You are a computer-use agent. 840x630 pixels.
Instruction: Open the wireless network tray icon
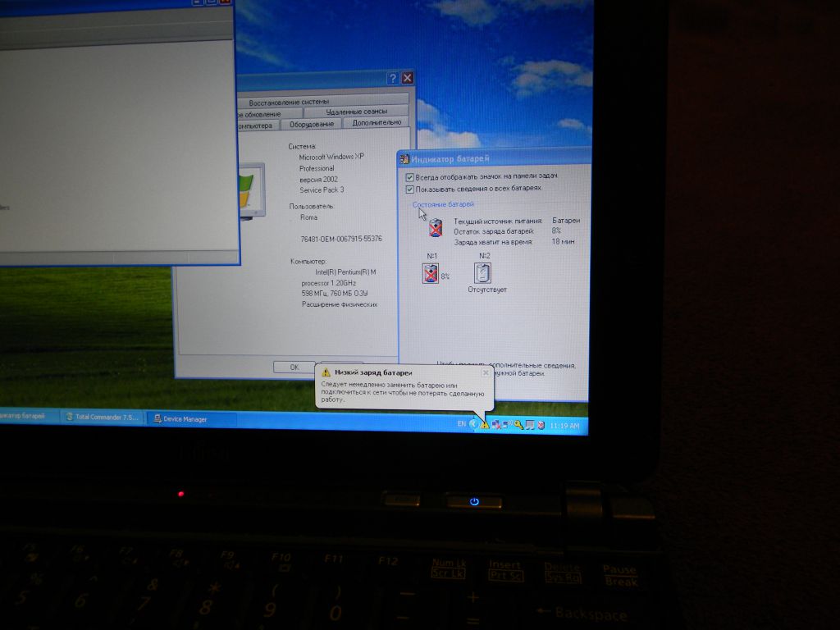(x=507, y=424)
